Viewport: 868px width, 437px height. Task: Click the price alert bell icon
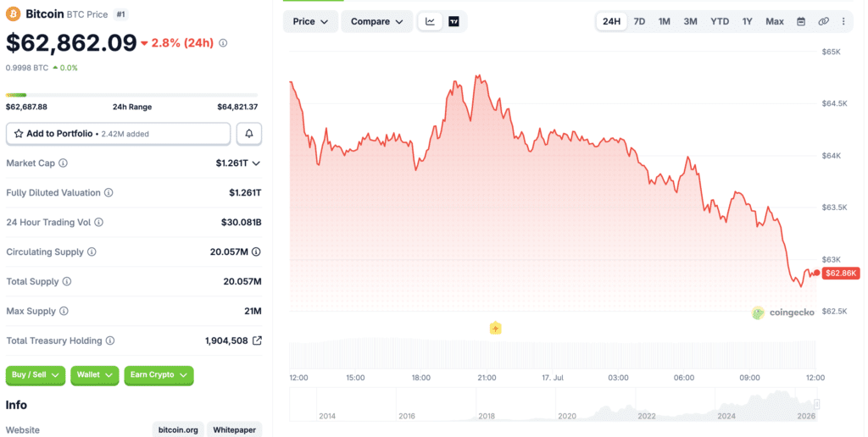249,134
